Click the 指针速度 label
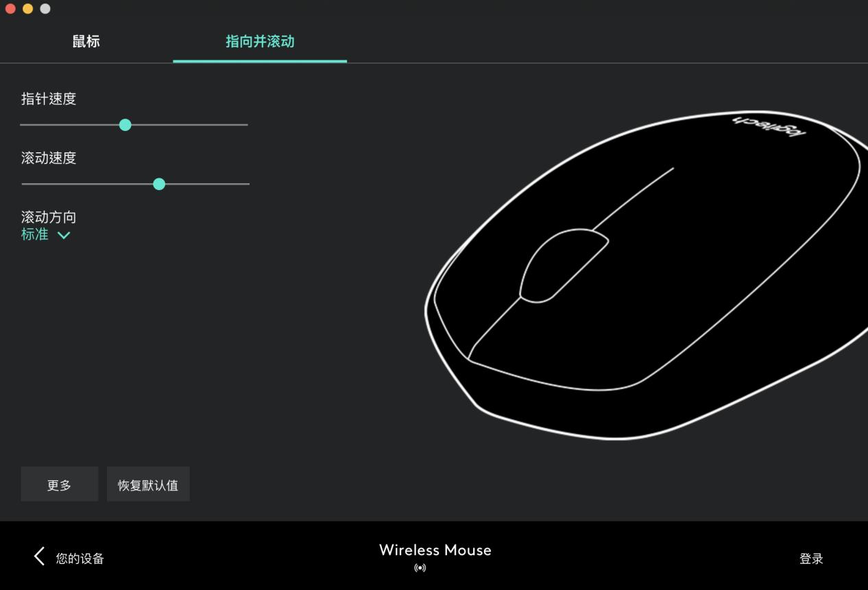Viewport: 868px width, 590px height. pos(49,99)
